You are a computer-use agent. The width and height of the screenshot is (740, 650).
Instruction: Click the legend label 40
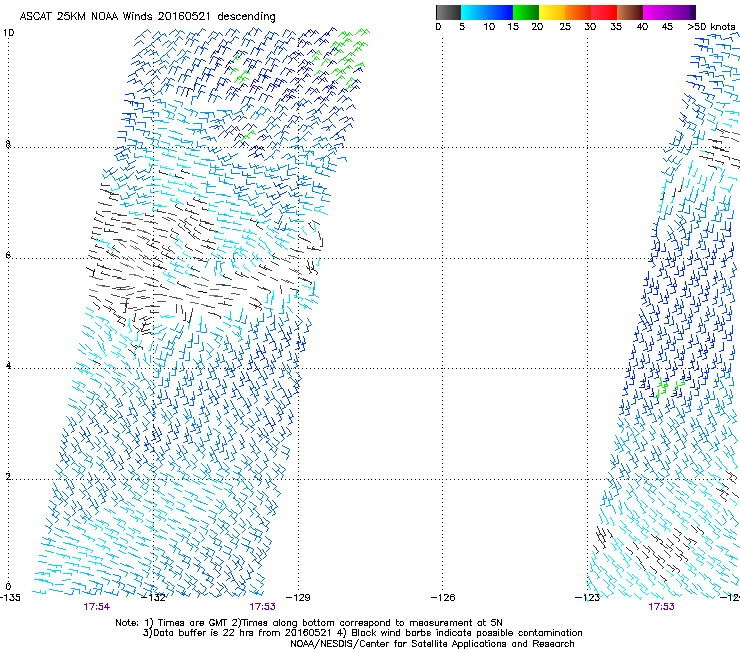642,27
